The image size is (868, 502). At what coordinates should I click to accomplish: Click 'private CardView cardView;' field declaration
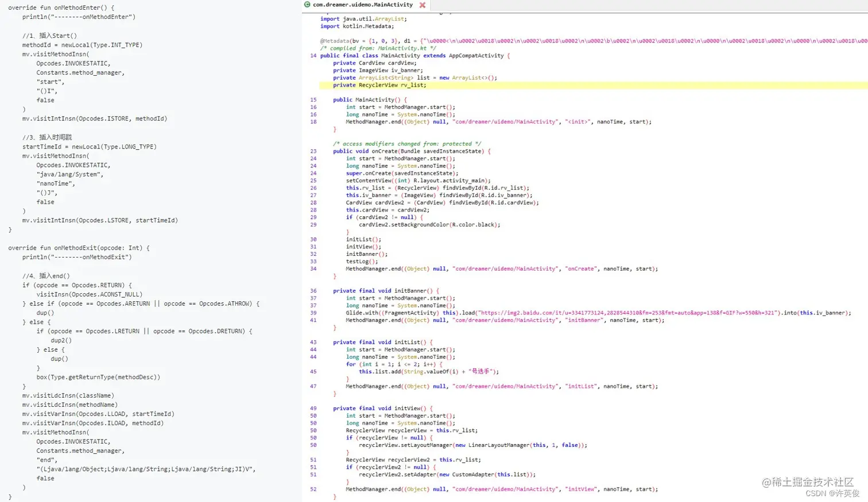coord(375,63)
